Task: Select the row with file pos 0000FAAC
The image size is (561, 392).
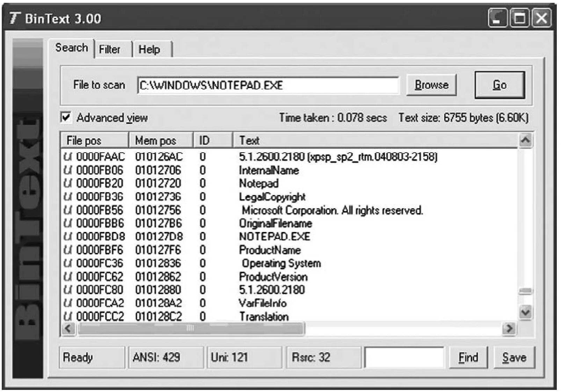Action: 289,157
